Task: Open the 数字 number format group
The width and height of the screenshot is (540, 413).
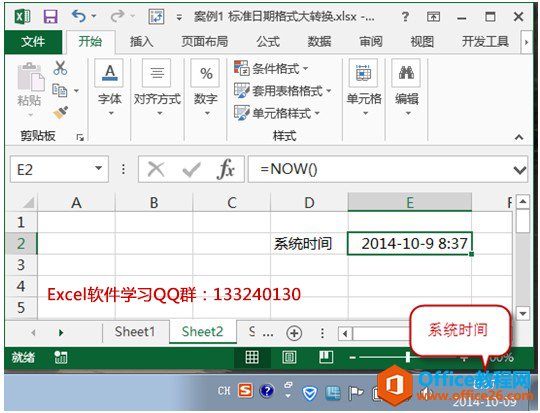Action: [206, 89]
